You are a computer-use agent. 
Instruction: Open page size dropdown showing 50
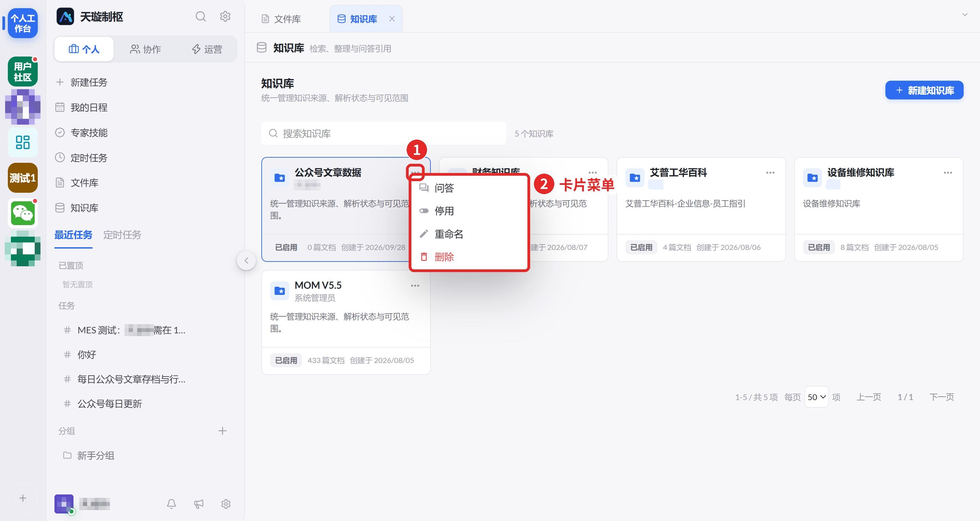(816, 397)
